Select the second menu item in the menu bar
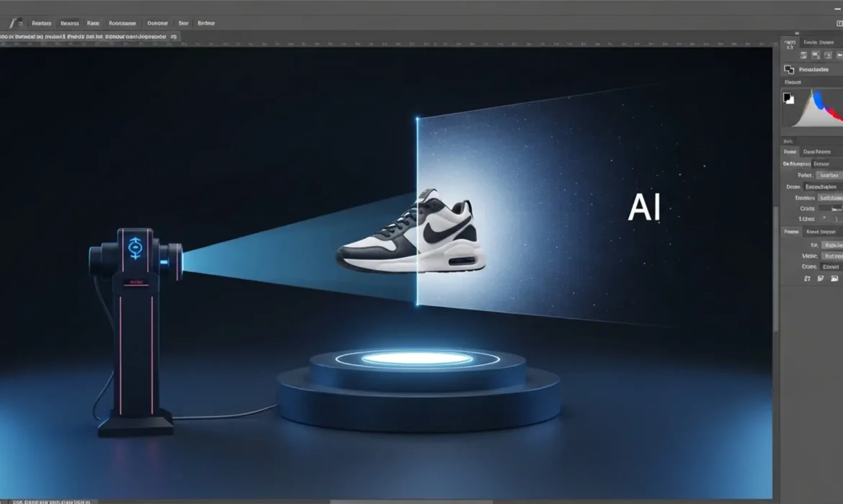Viewport: 843px width, 504px height. coord(68,23)
